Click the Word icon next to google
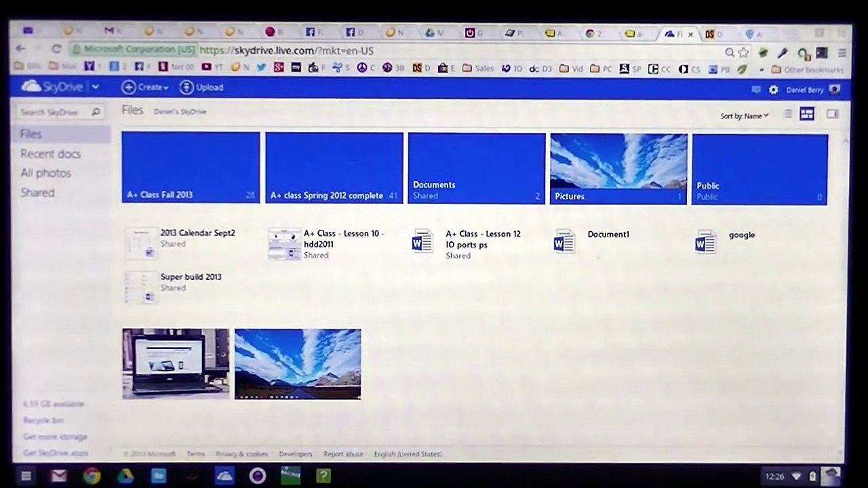868x488 pixels. (x=705, y=241)
